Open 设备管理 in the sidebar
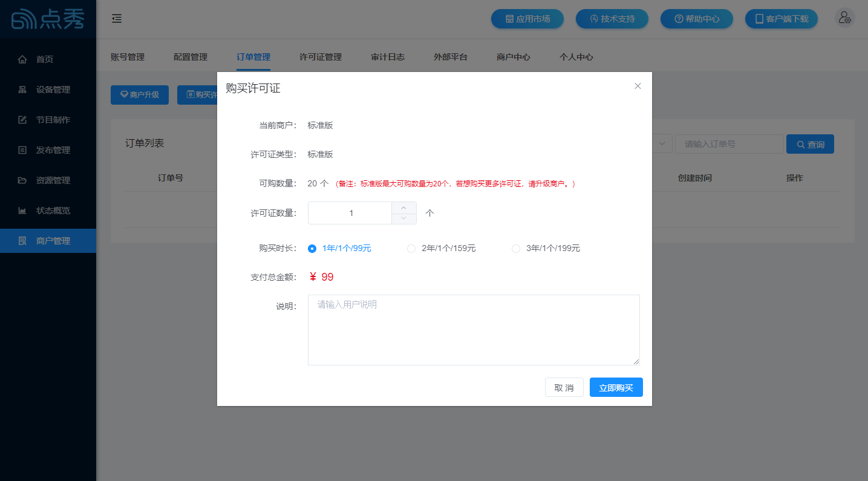The width and height of the screenshot is (868, 481). (48, 90)
